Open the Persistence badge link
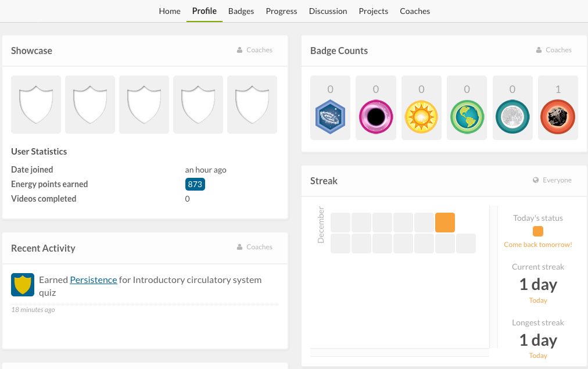This screenshot has width=588, height=369. (x=94, y=280)
